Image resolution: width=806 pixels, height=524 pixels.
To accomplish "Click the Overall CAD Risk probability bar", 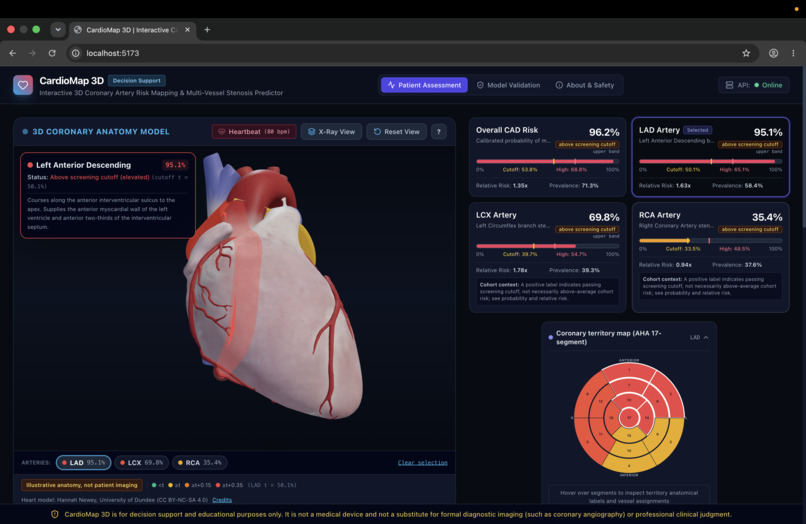I will (547, 161).
